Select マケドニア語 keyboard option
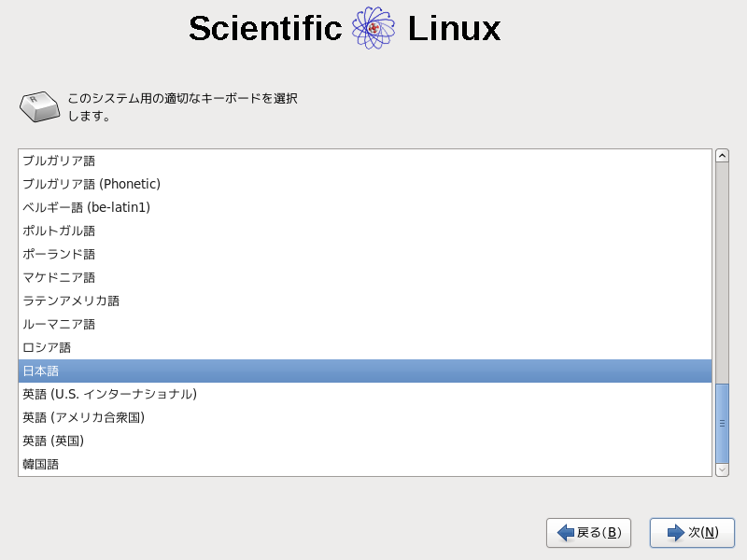This screenshot has height=560, width=747. (59, 277)
